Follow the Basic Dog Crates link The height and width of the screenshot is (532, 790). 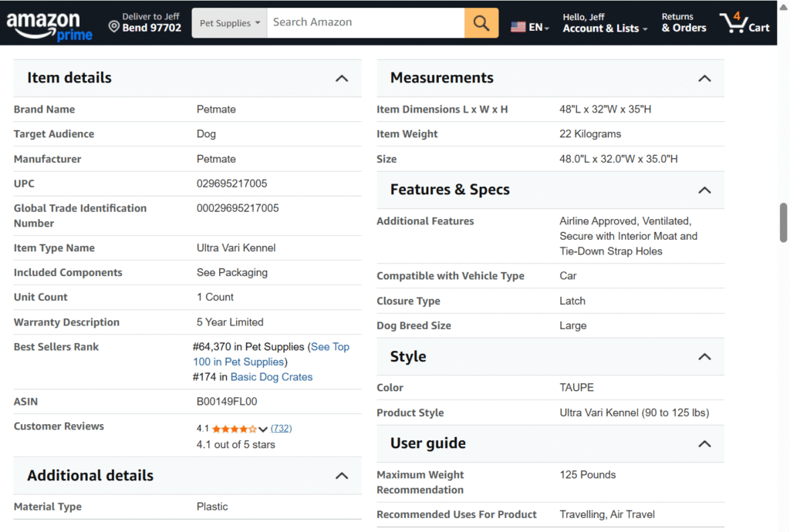coord(271,376)
